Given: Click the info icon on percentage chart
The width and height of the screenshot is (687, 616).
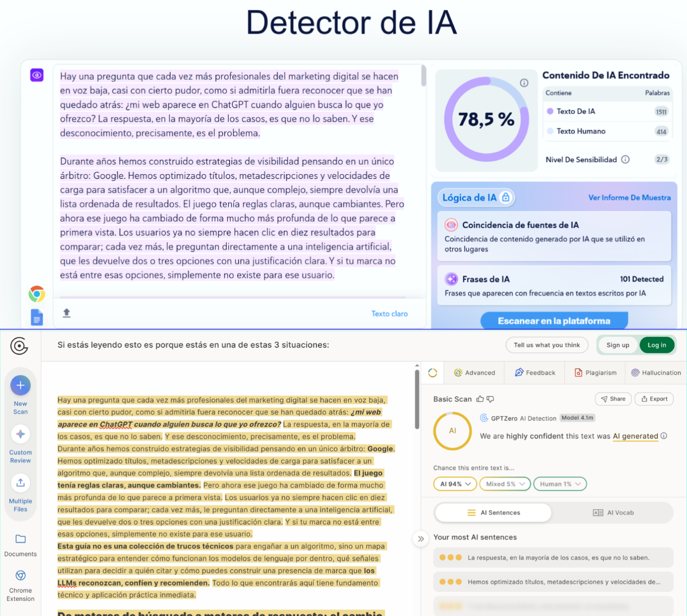Looking at the screenshot, I should tap(524, 83).
